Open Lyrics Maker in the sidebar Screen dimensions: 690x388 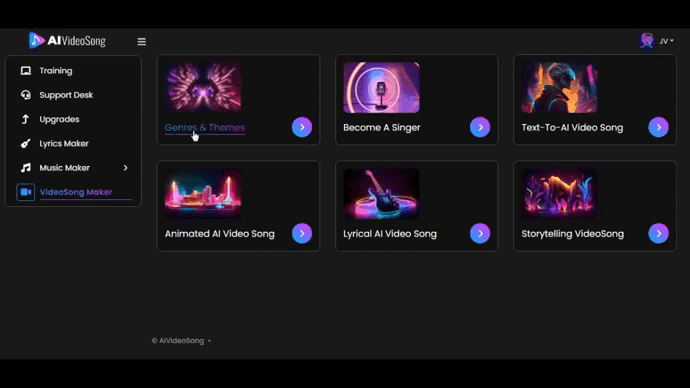tap(64, 143)
